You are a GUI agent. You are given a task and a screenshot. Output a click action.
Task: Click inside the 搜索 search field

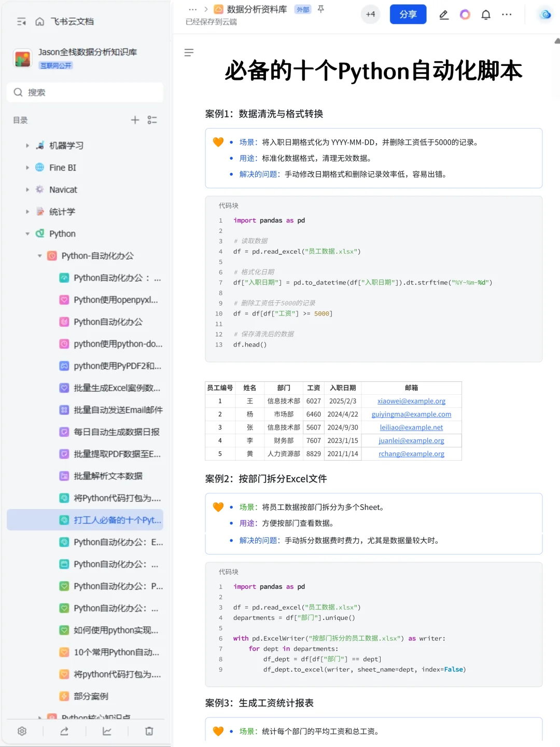coord(85,92)
